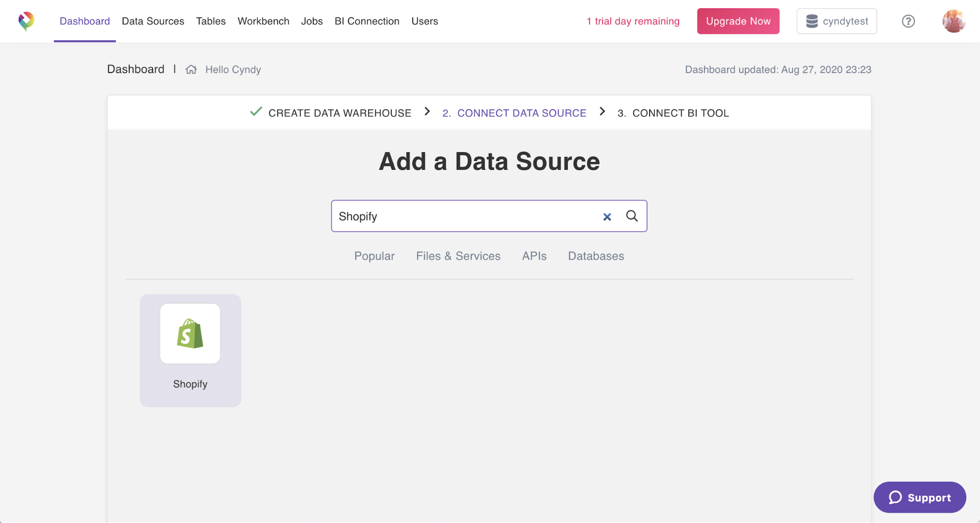The image size is (980, 523).
Task: Click the database icon beside cyndytest
Action: 812,21
